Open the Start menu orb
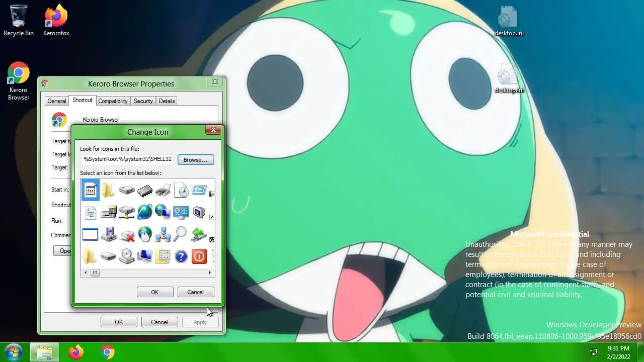 [x=14, y=352]
